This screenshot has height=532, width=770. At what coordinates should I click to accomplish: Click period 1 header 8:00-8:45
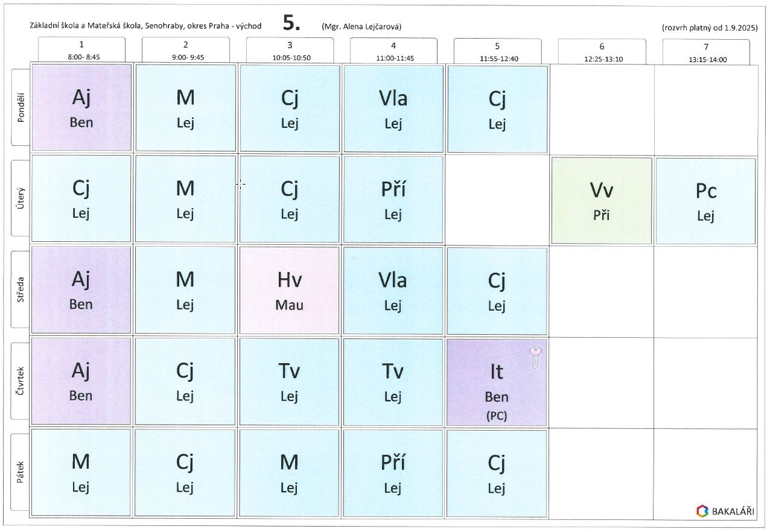tap(81, 49)
